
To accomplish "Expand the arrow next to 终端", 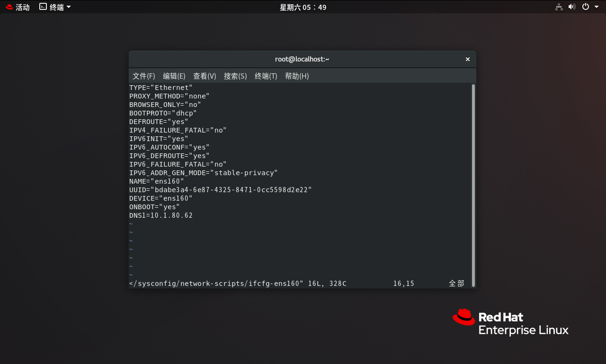I will (x=69, y=7).
